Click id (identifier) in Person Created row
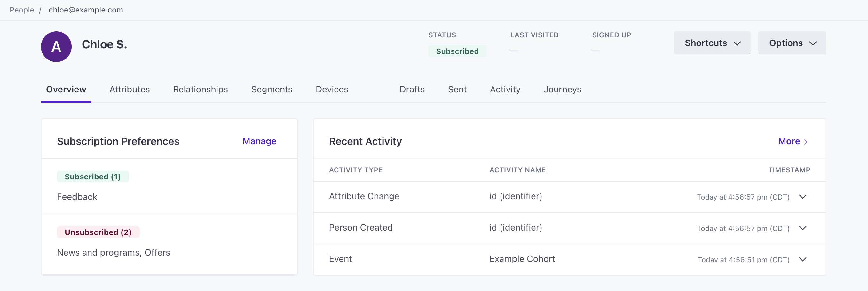Viewport: 868px width, 291px height. pyautogui.click(x=516, y=227)
